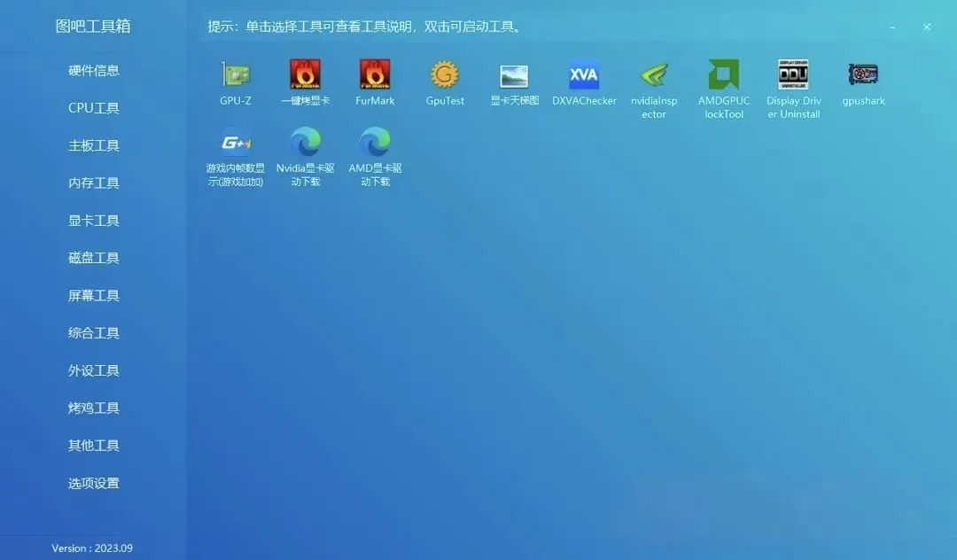Launch the FurMark stress test tool
This screenshot has height=560, width=957.
(375, 80)
